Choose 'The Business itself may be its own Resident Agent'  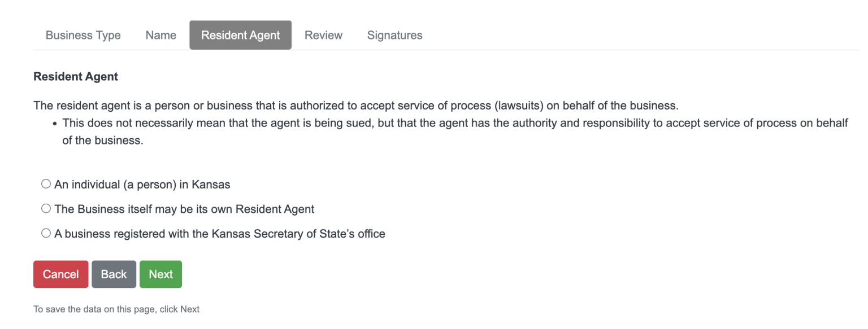coord(46,208)
